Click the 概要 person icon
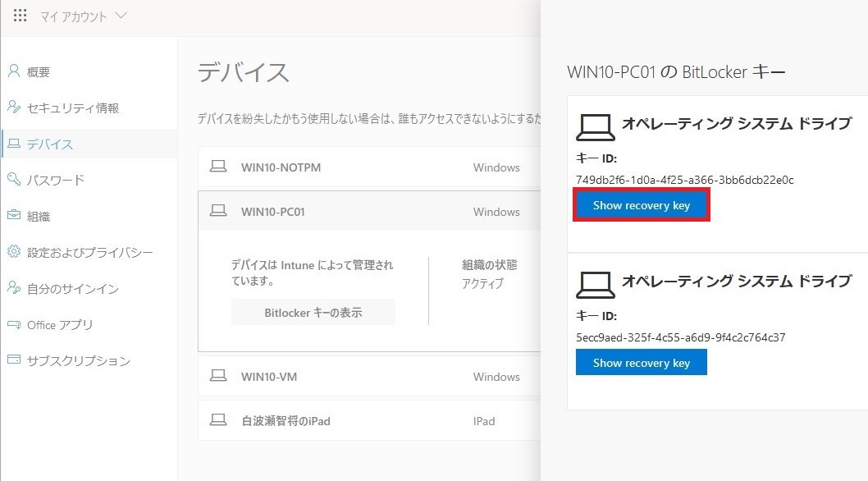This screenshot has height=481, width=868. click(x=14, y=71)
